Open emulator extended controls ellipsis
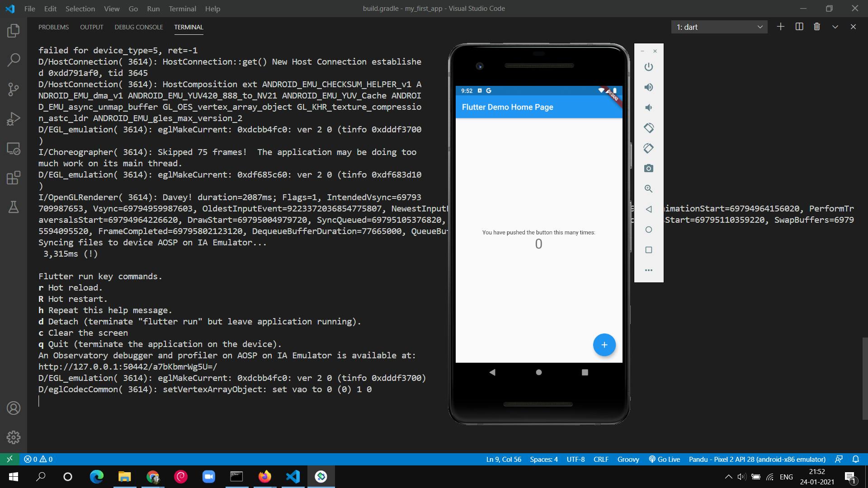The image size is (868, 488). [649, 270]
